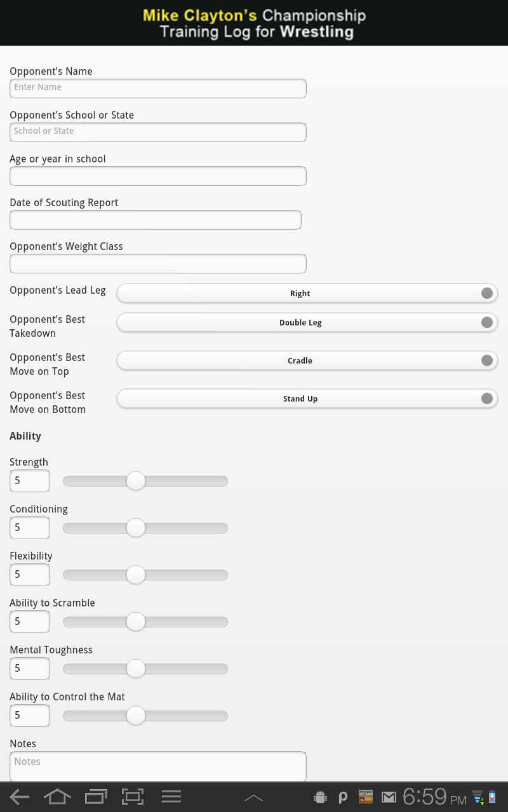Focus the Opponent's Name input field
Screen dimensions: 508x812
(158, 88)
